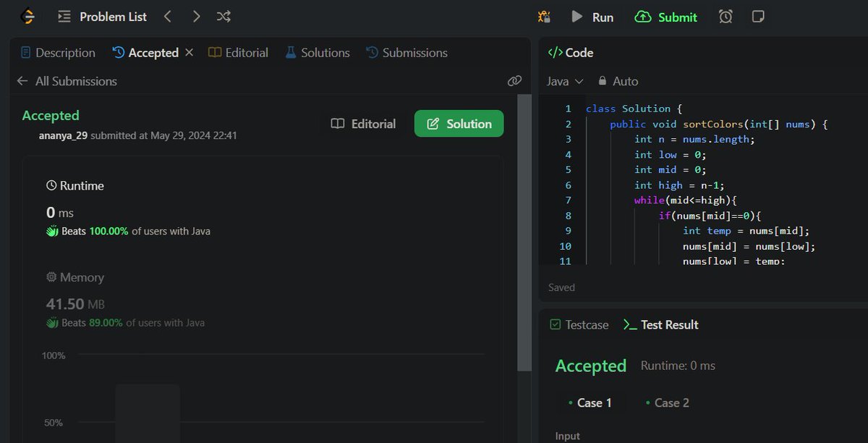Click the 'int temp = nums[mid];' line
This screenshot has height=443, width=868.
click(x=746, y=231)
